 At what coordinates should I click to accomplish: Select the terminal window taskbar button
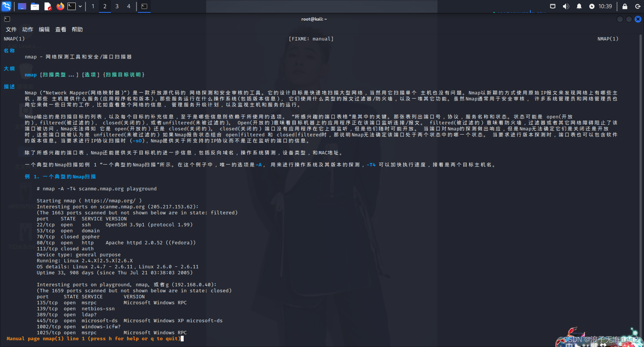point(144,6)
